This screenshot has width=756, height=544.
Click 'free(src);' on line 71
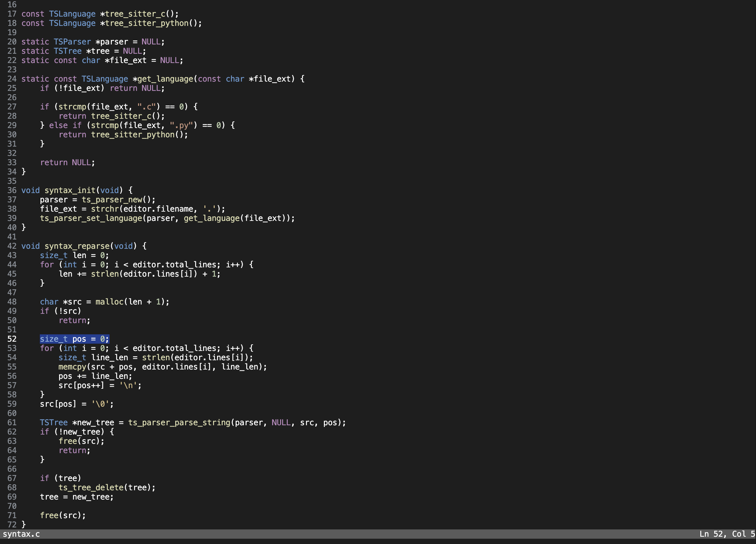(x=63, y=515)
